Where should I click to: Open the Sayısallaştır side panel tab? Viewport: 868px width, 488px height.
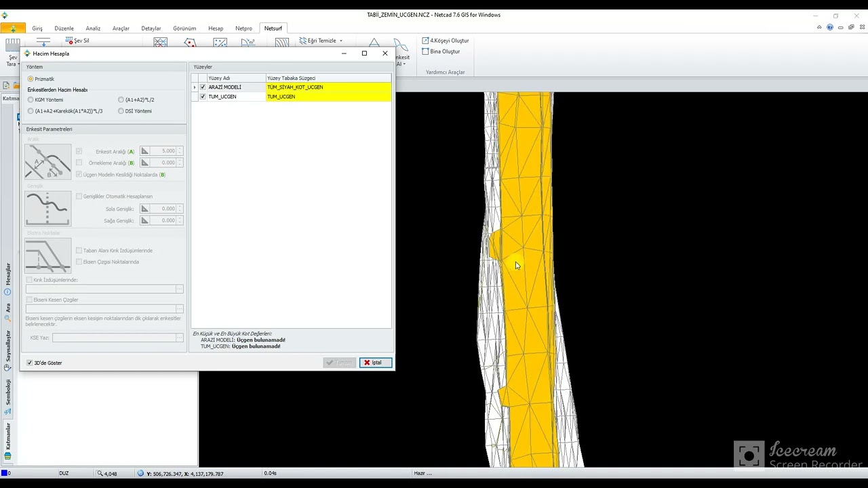(x=8, y=351)
